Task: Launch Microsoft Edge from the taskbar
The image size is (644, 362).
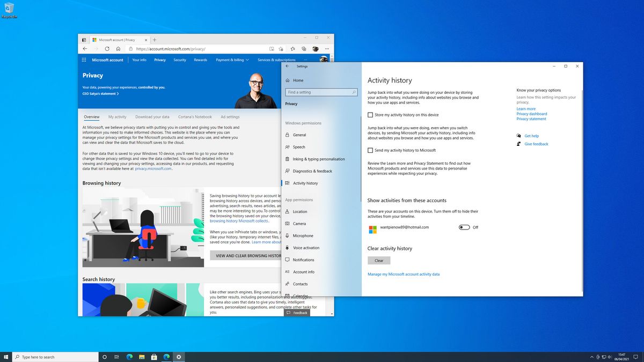Action: tap(128, 356)
